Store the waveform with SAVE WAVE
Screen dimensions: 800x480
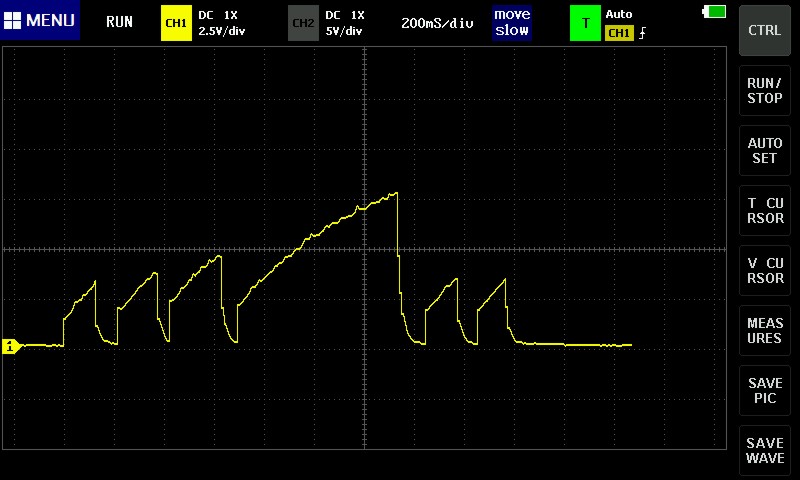click(x=765, y=451)
